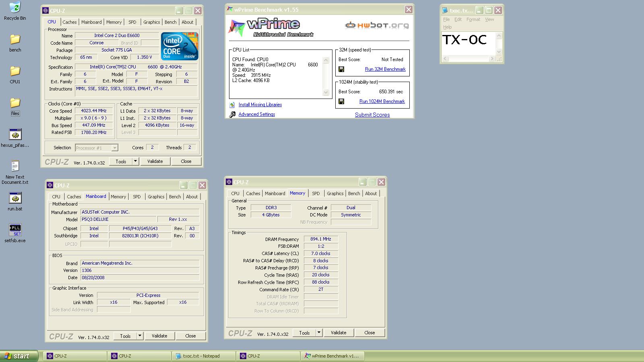Open the Recycle Bin desktop icon
Viewport: 644px width, 362px height.
pyautogui.click(x=15, y=7)
